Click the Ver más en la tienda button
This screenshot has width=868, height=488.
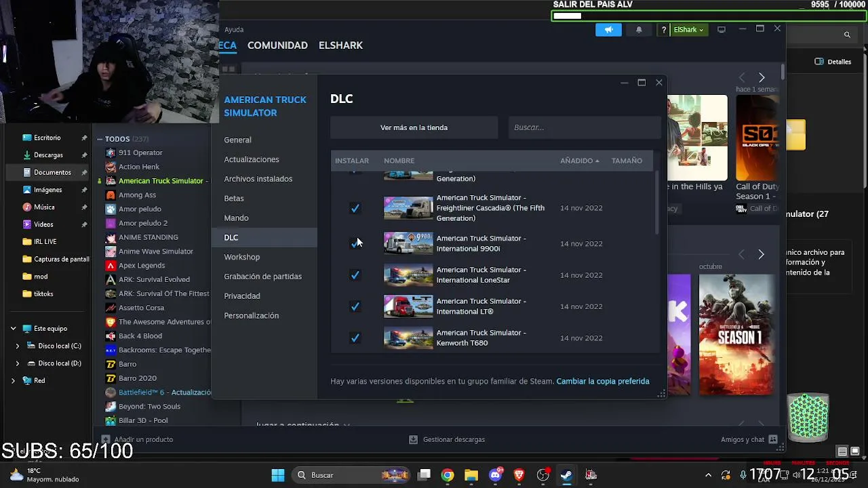pos(414,127)
